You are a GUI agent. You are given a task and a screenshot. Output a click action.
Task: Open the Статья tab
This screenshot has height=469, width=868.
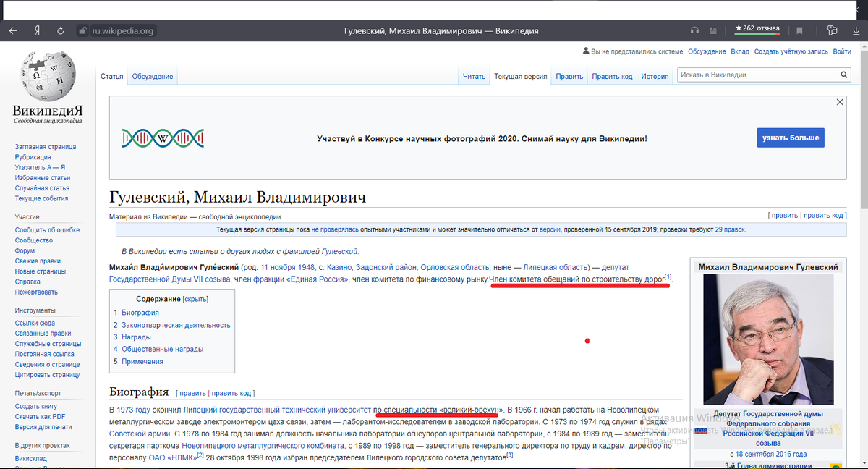pyautogui.click(x=111, y=76)
